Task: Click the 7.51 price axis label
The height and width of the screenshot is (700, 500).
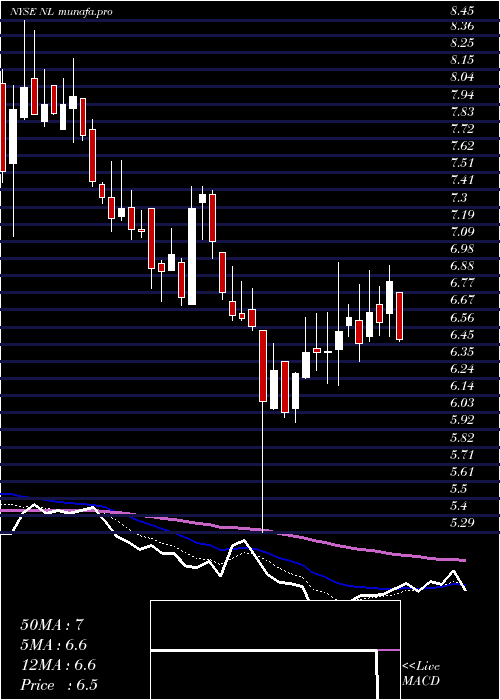Action: (x=462, y=163)
